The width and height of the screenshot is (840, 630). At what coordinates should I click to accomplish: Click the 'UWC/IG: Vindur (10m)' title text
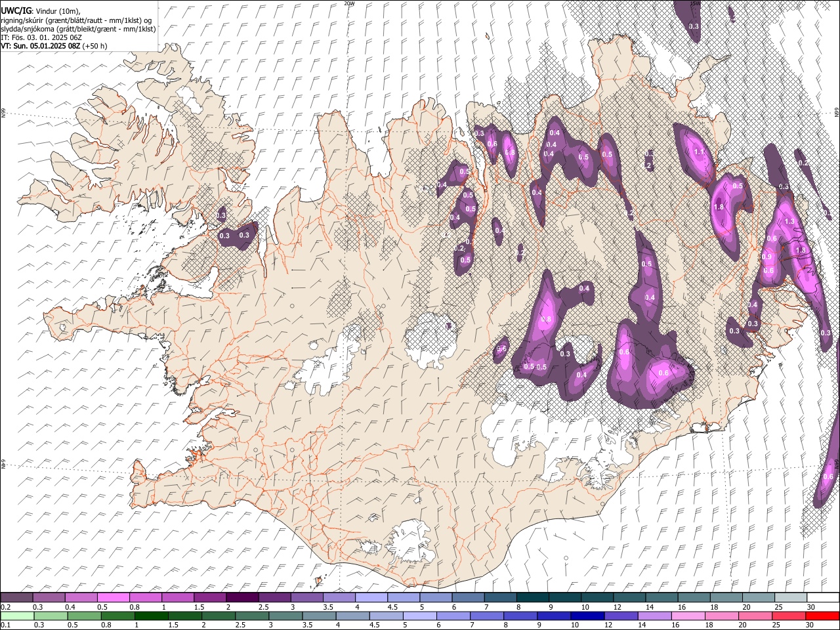click(41, 11)
